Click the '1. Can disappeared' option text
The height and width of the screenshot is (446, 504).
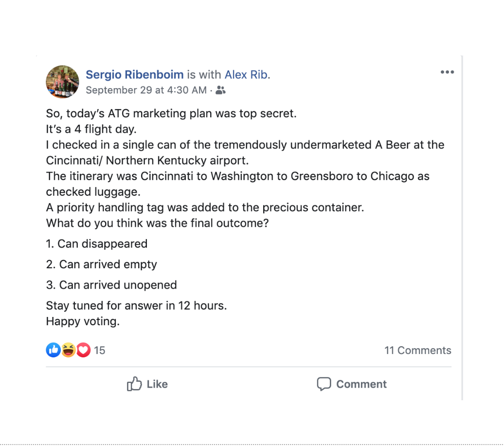[97, 243]
